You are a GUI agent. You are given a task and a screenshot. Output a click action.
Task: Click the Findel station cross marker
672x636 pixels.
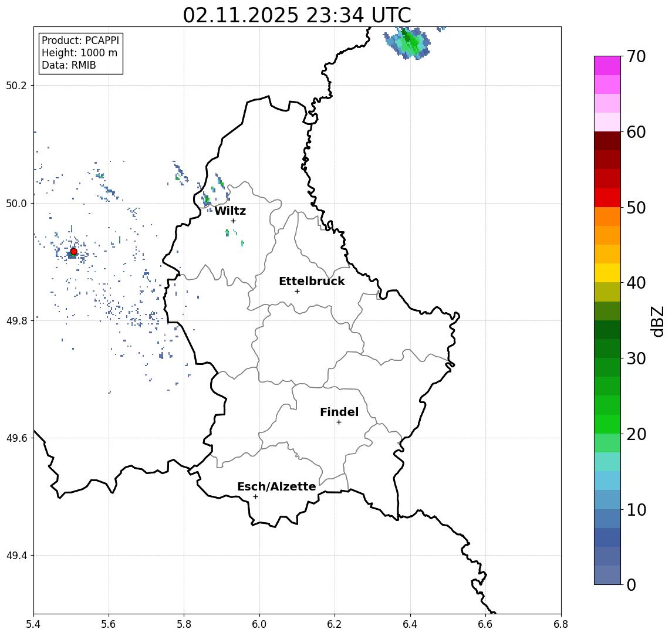point(339,422)
